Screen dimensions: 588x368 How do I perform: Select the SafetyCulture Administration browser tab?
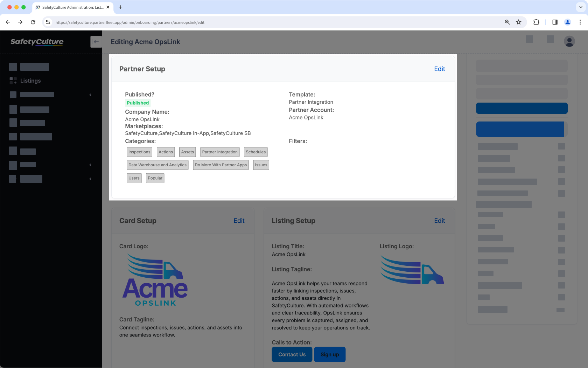click(72, 7)
